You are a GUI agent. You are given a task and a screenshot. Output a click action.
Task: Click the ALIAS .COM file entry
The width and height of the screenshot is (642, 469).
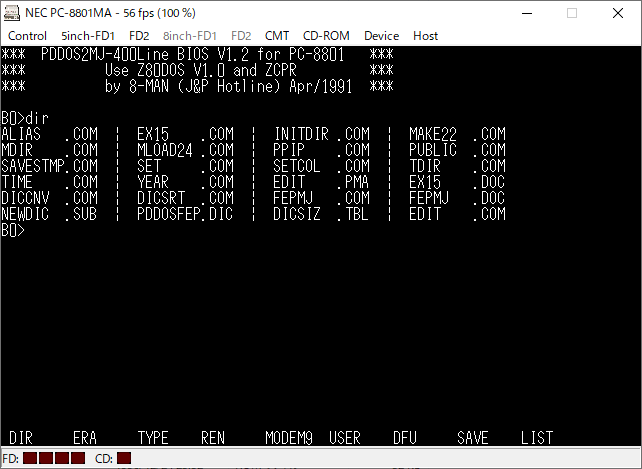tap(50, 134)
